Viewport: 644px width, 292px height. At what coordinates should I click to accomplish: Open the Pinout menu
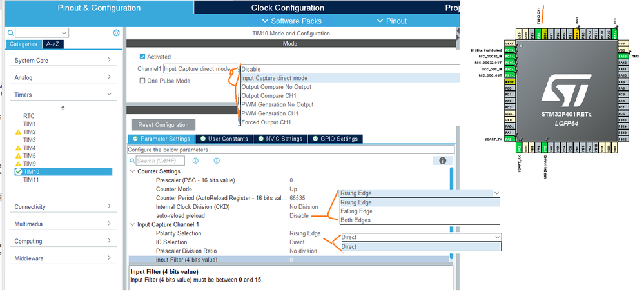pyautogui.click(x=392, y=21)
